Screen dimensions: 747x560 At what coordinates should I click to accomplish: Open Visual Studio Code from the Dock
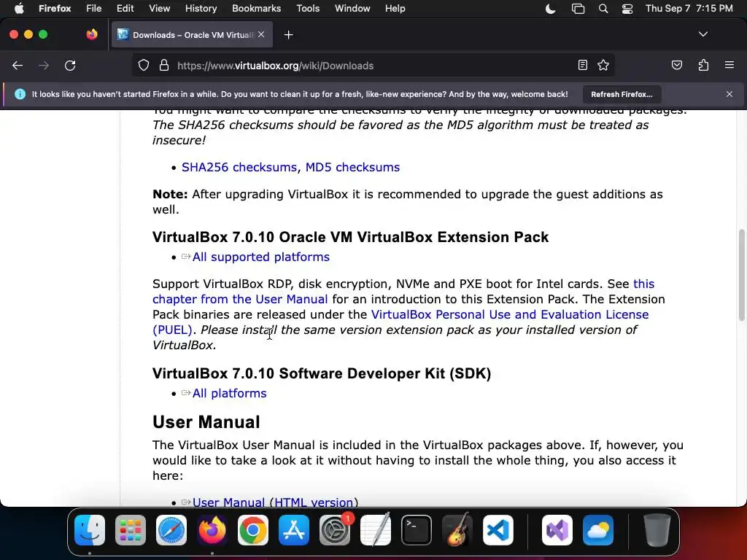498,530
